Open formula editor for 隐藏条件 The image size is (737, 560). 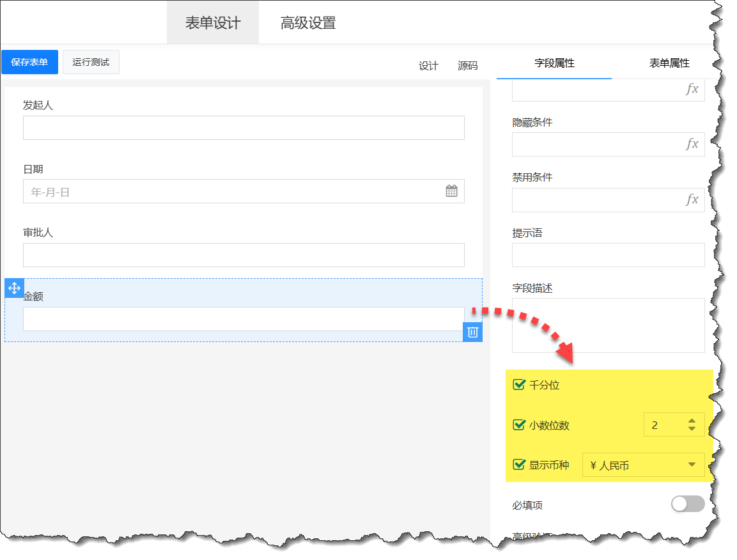coord(692,144)
